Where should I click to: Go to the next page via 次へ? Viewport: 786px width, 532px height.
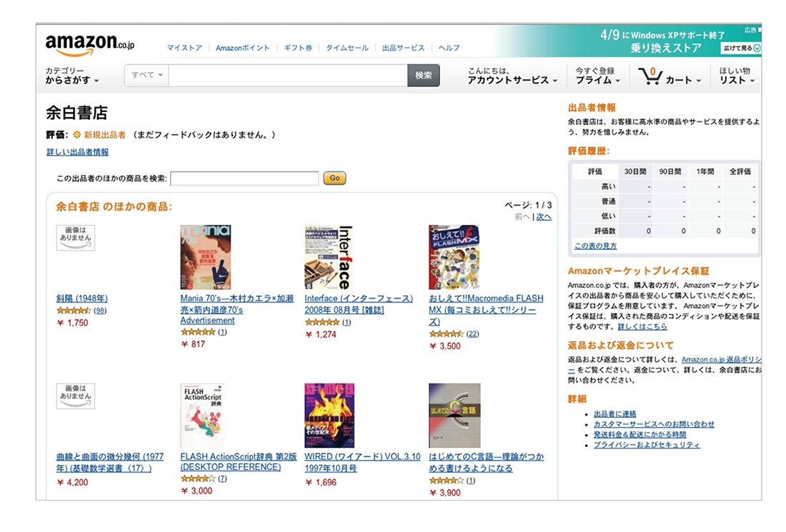click(x=543, y=217)
